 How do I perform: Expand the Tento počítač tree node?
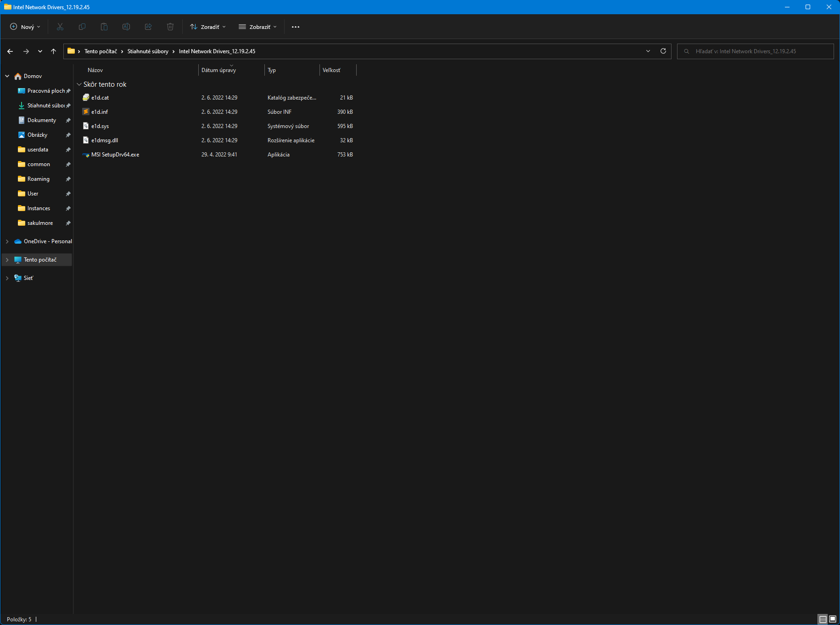tap(7, 260)
